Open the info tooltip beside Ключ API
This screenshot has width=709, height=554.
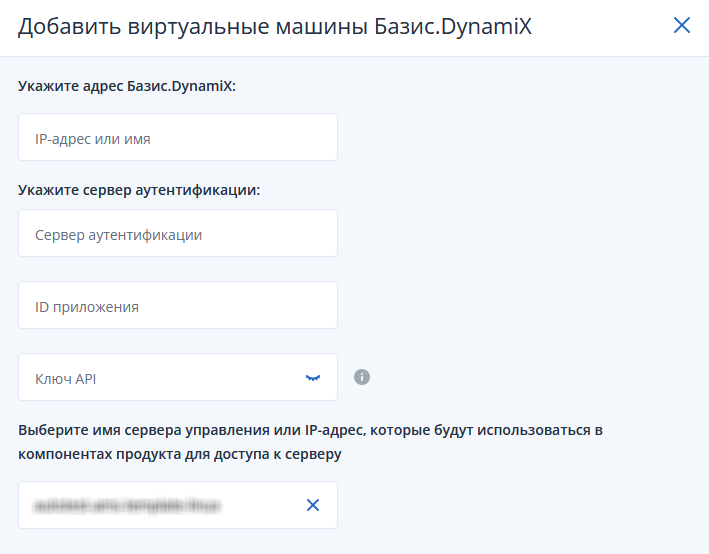[362, 377]
